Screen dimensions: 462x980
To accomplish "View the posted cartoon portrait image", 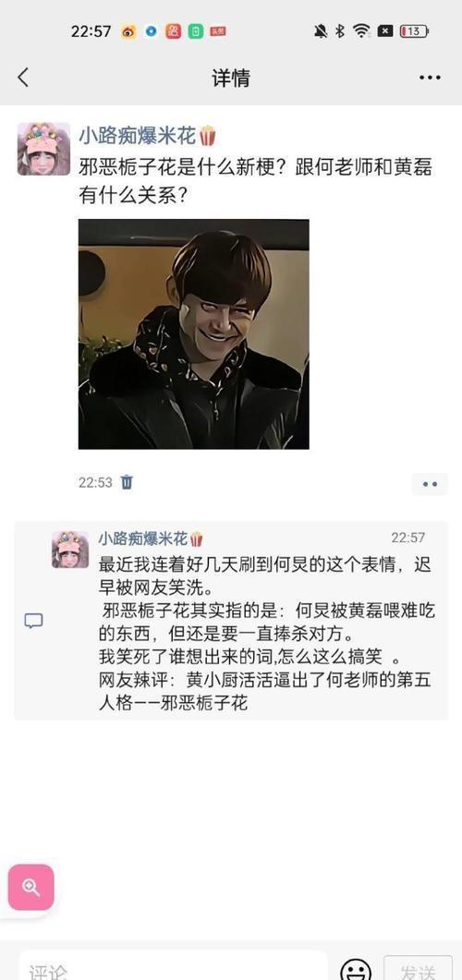I will (194, 333).
